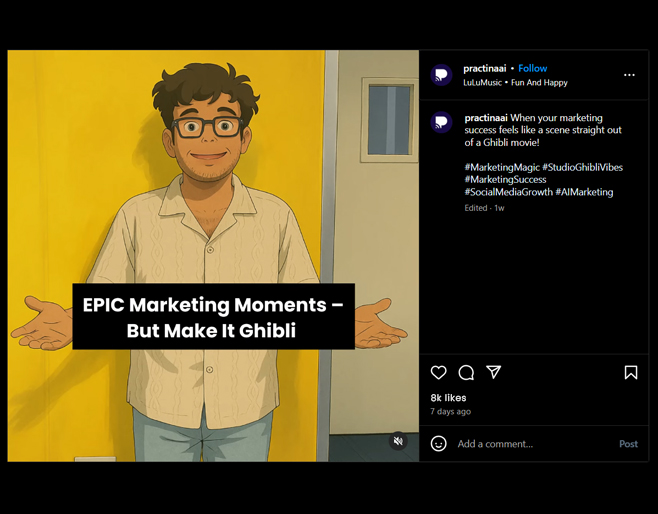Open LuLuMusic Fun And Happy audio link
Viewport: 658px width, 514px height.
pyautogui.click(x=515, y=83)
